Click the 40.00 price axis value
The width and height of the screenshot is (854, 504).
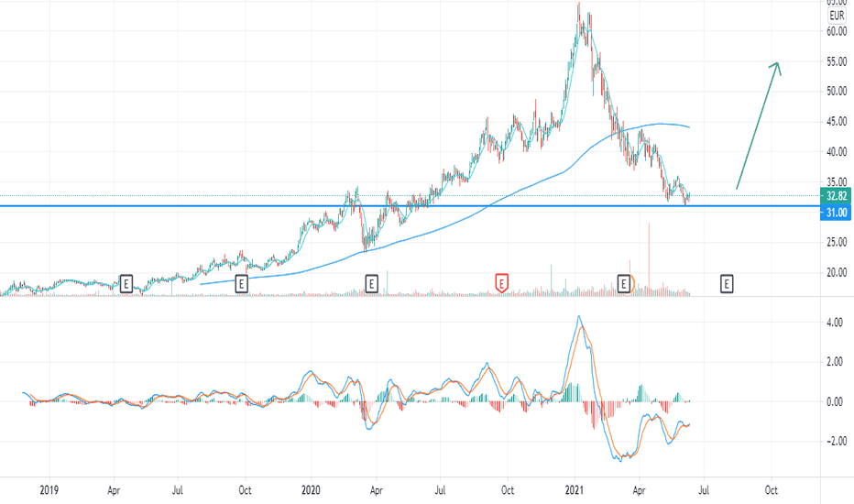[837, 151]
